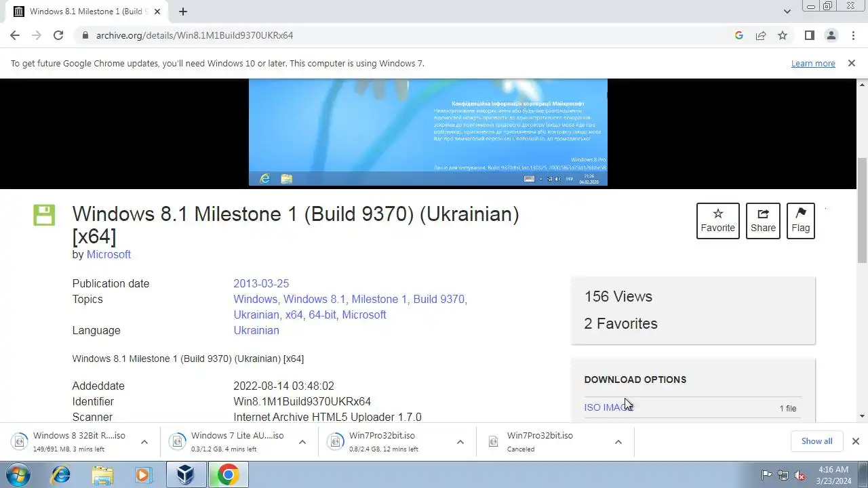
Task: Open the Windows Start menu
Action: (x=18, y=474)
